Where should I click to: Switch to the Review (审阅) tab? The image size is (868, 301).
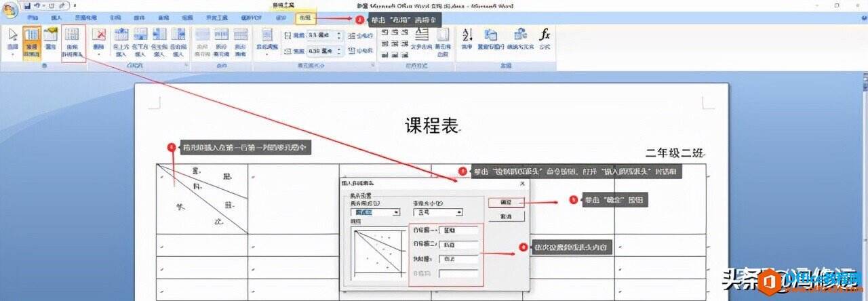pos(163,18)
